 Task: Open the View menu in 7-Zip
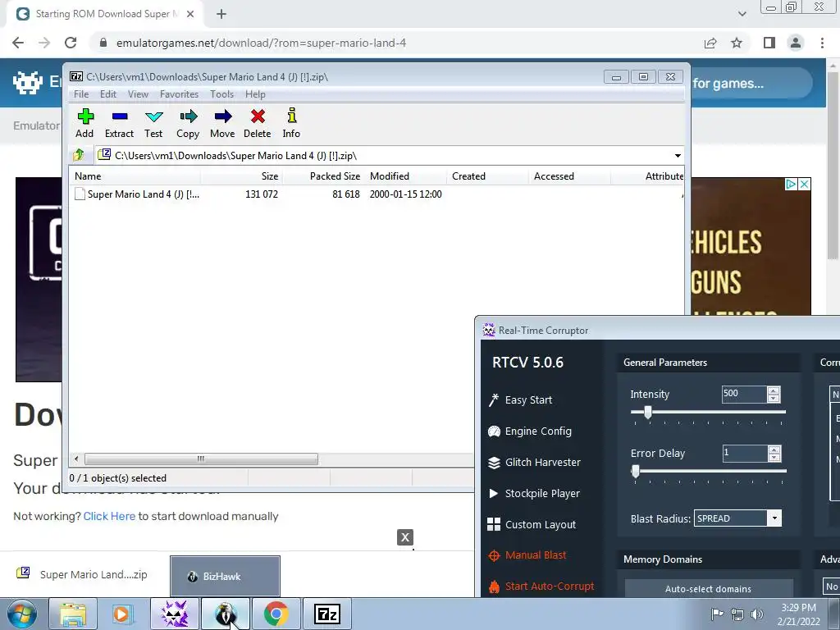pyautogui.click(x=138, y=94)
